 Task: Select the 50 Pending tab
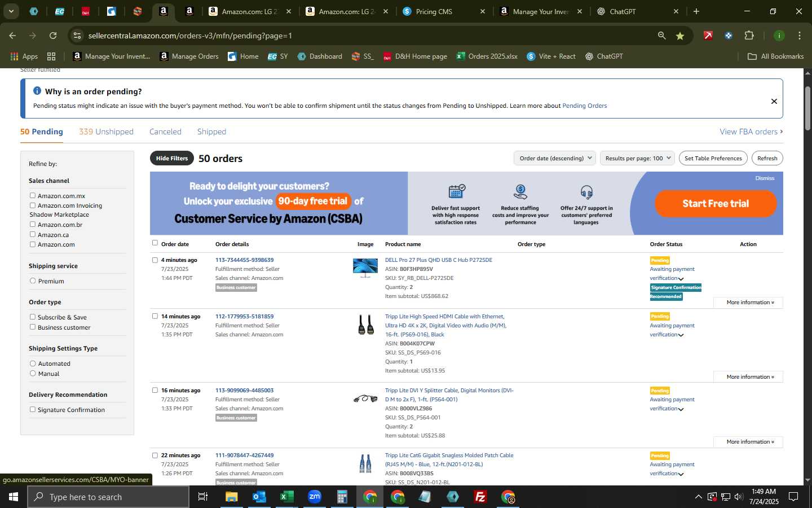tap(42, 132)
